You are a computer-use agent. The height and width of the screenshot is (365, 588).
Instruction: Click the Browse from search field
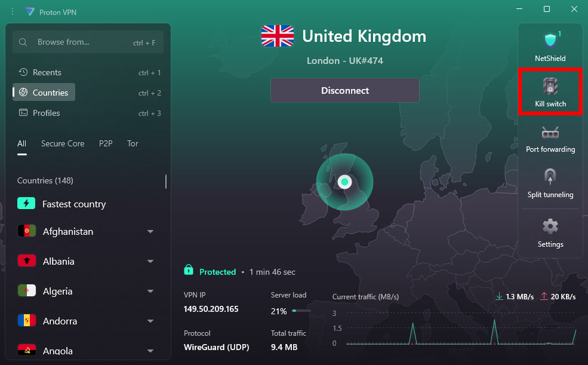(88, 42)
